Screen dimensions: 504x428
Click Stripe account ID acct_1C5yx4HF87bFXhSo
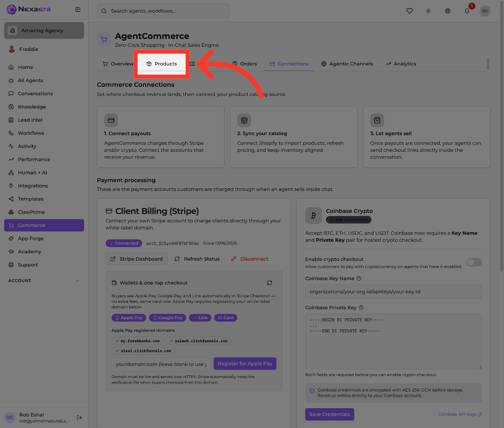[x=173, y=243]
